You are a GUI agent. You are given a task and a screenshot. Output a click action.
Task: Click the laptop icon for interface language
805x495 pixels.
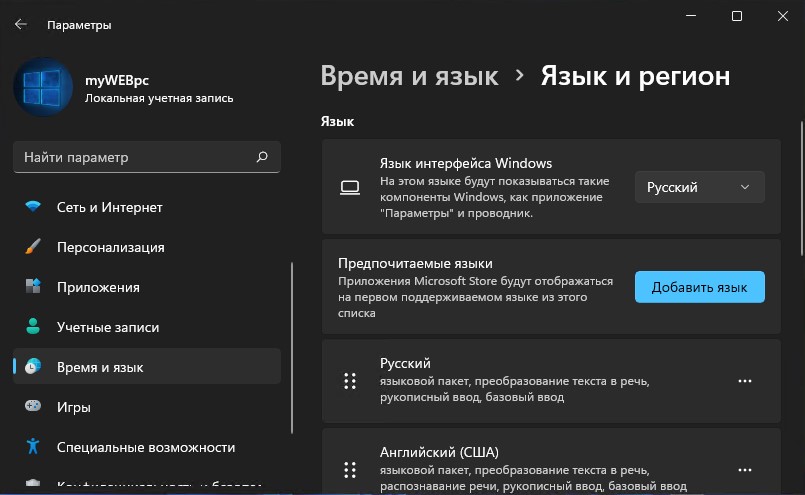tap(350, 187)
